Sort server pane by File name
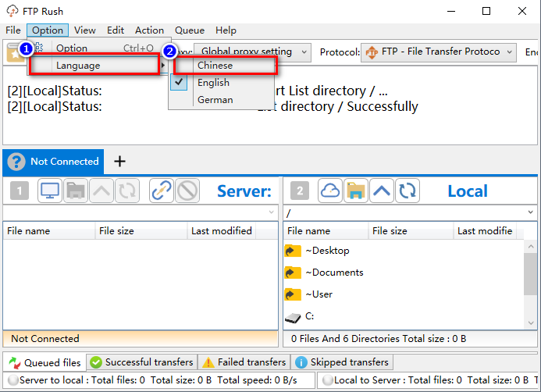 [x=49, y=231]
